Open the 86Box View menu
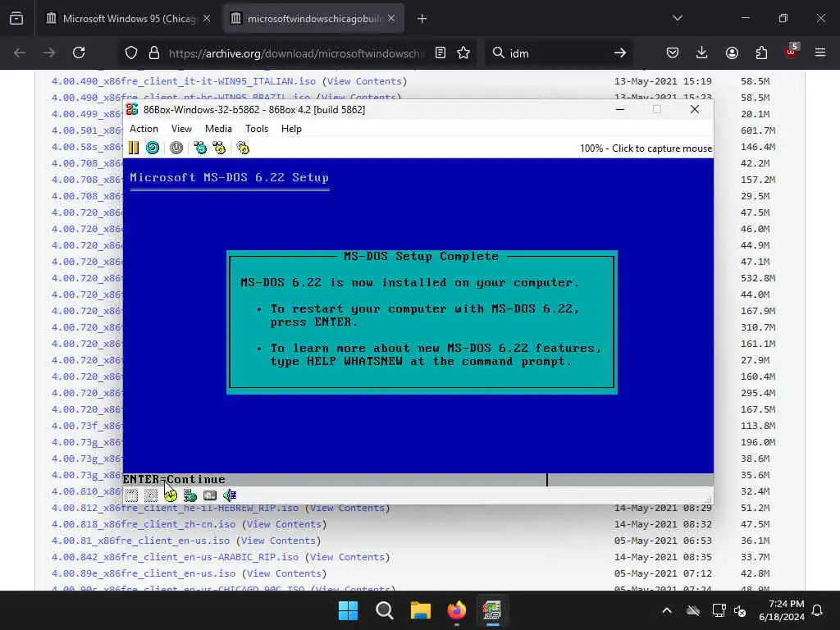 pos(181,129)
